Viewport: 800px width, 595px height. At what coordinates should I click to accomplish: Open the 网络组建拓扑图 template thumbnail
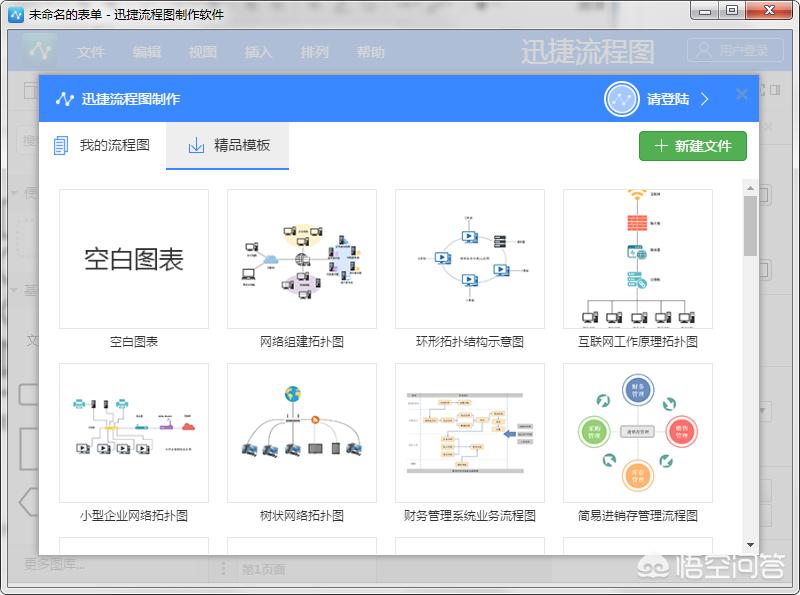click(x=302, y=259)
